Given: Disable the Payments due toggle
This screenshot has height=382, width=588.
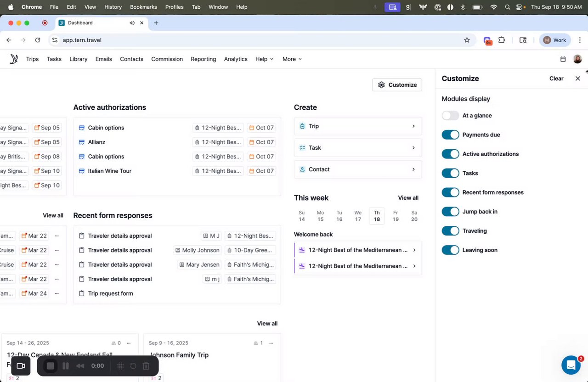Looking at the screenshot, I should 450,135.
